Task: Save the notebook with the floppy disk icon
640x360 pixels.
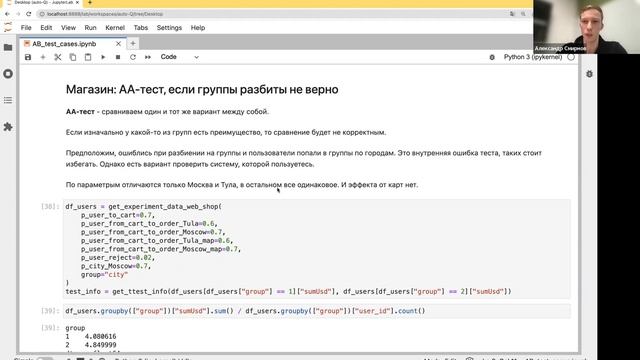Action: click(x=28, y=57)
